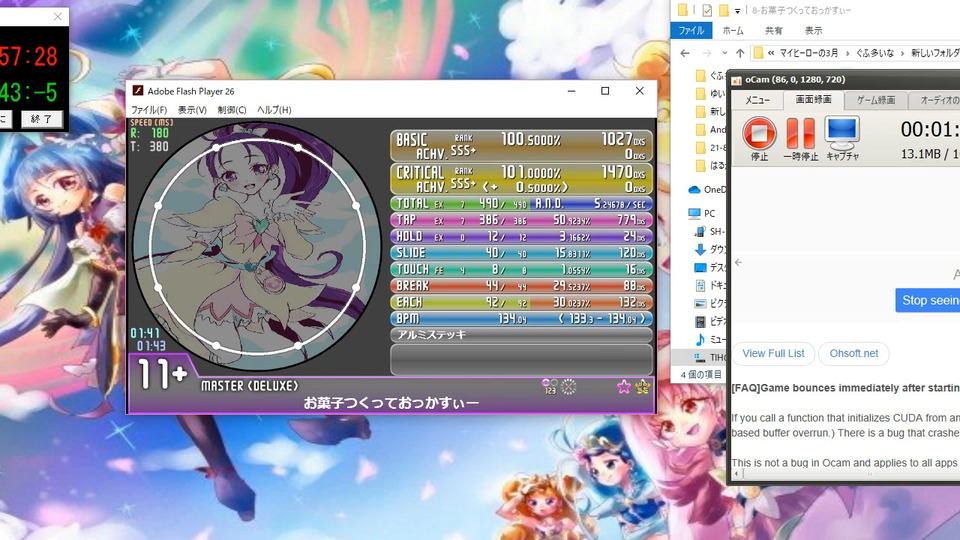This screenshot has height=540, width=960.
Task: Click ぐふ多いな in Explorer address path
Action: pos(875,53)
